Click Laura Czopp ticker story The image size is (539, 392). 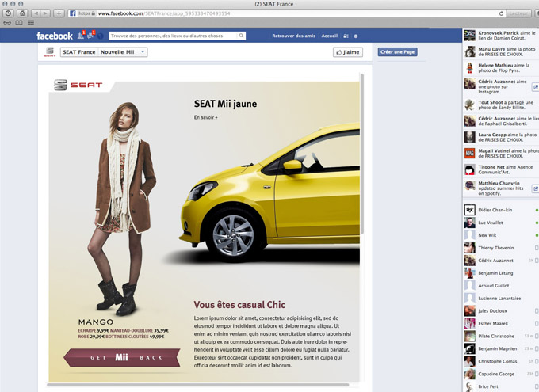point(501,137)
